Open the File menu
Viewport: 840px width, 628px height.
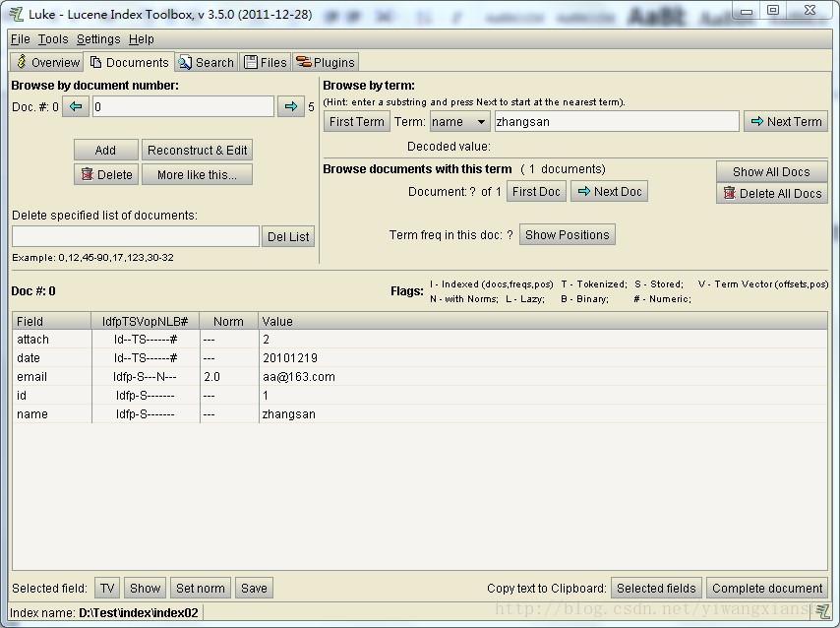click(x=21, y=39)
